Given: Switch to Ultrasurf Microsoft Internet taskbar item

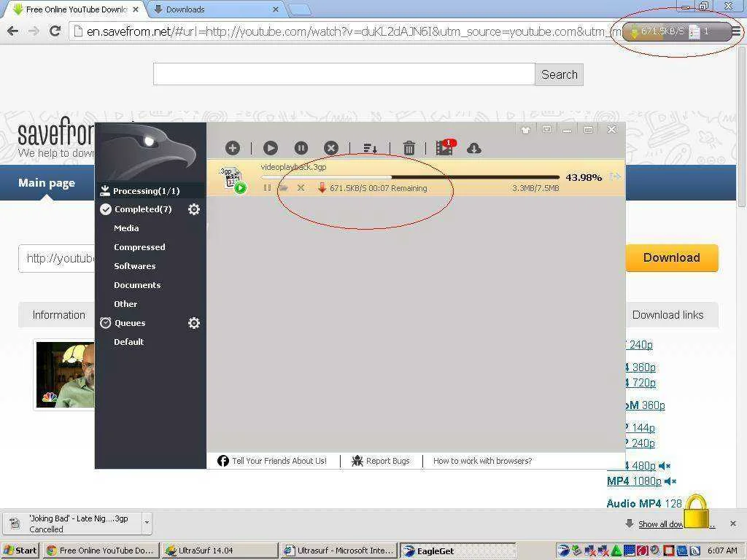Looking at the screenshot, I should pyautogui.click(x=338, y=551).
